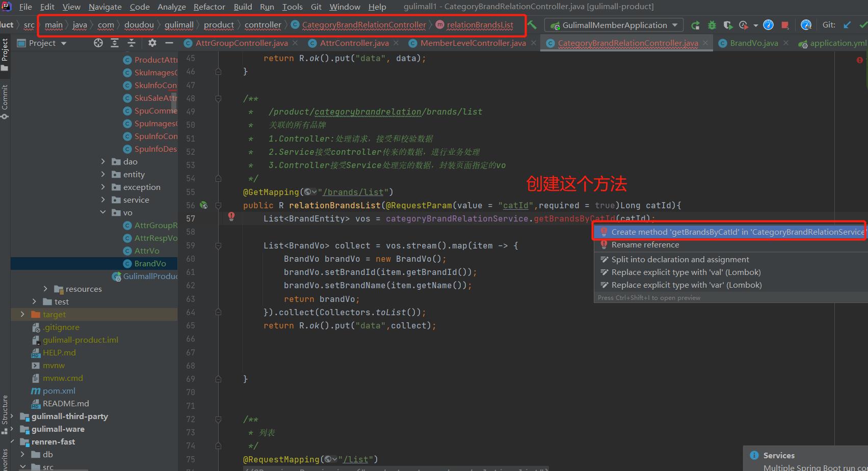
Task: Click the controller breadcrumb in navigation bar
Action: pos(262,25)
